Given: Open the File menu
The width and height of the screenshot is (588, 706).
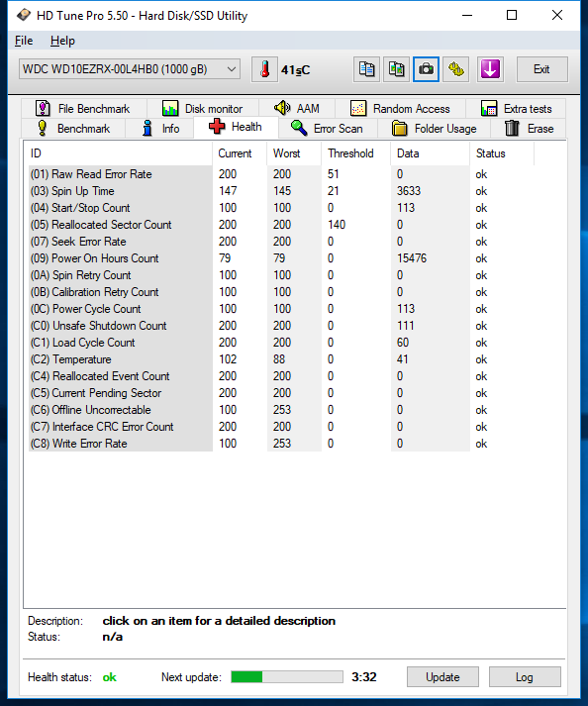Looking at the screenshot, I should [x=24, y=41].
